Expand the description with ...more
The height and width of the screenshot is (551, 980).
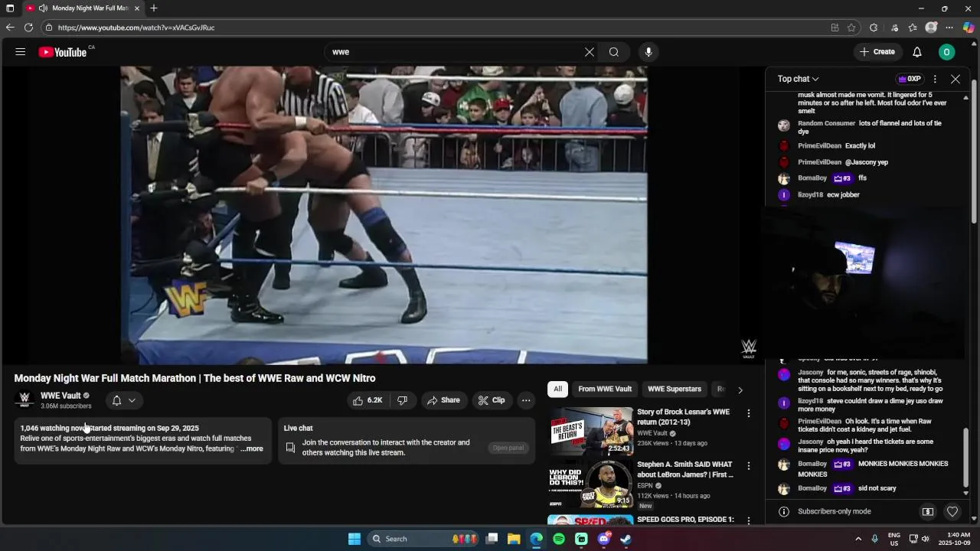[x=252, y=448]
